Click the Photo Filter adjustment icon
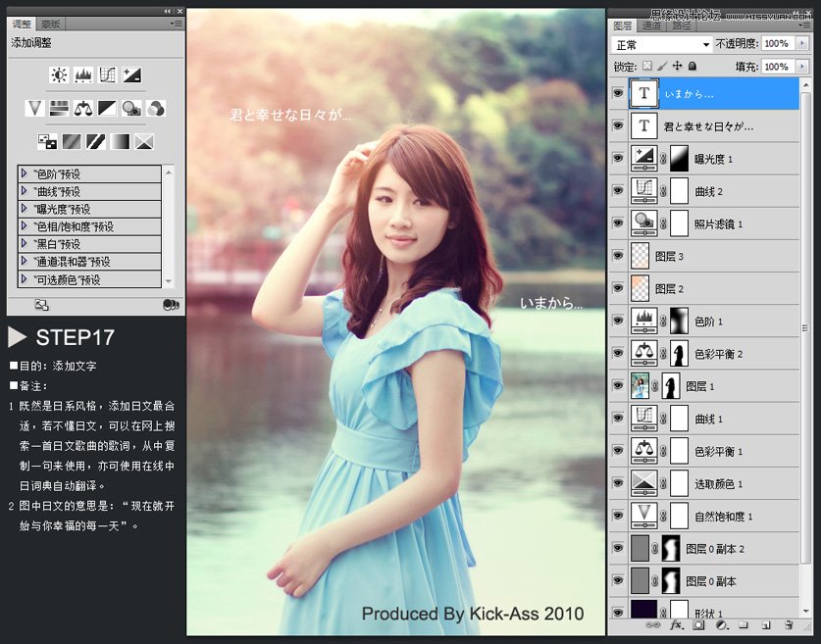This screenshot has height=644, width=821. click(131, 109)
